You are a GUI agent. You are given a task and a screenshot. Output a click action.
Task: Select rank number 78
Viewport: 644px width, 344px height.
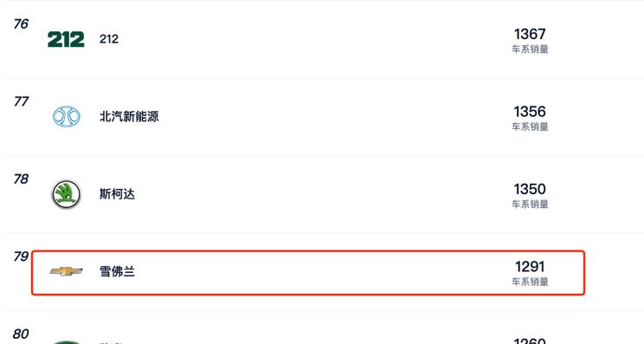[x=21, y=179]
